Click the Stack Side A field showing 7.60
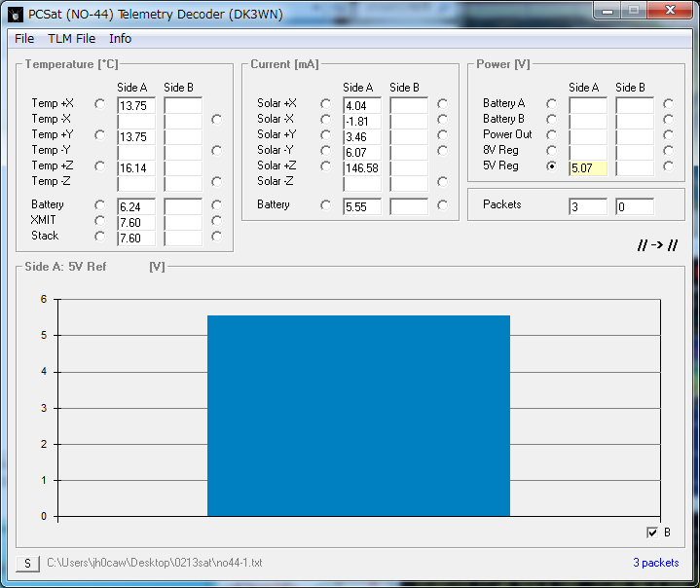Viewport: 700px width, 588px height. 136,238
